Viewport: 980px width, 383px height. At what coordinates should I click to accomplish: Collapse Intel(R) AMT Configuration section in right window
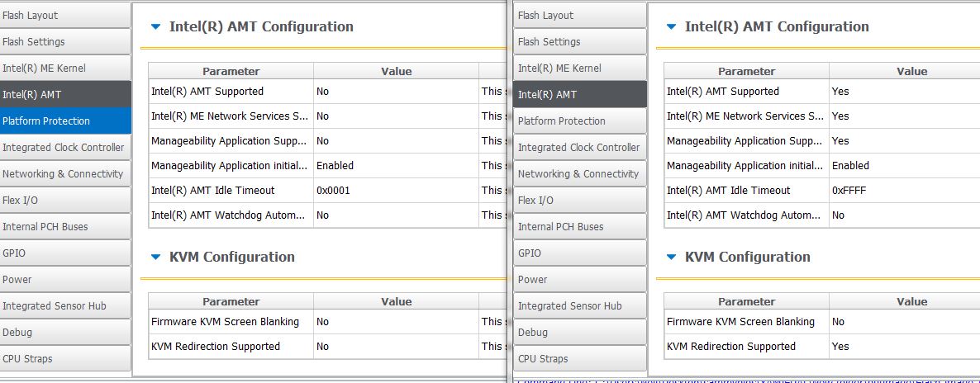(x=671, y=26)
